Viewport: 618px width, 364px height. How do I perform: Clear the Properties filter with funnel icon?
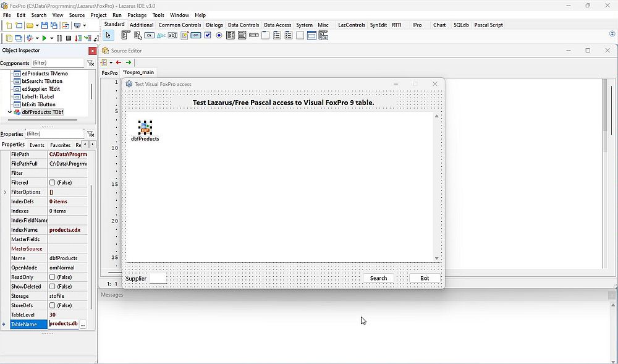(x=91, y=134)
